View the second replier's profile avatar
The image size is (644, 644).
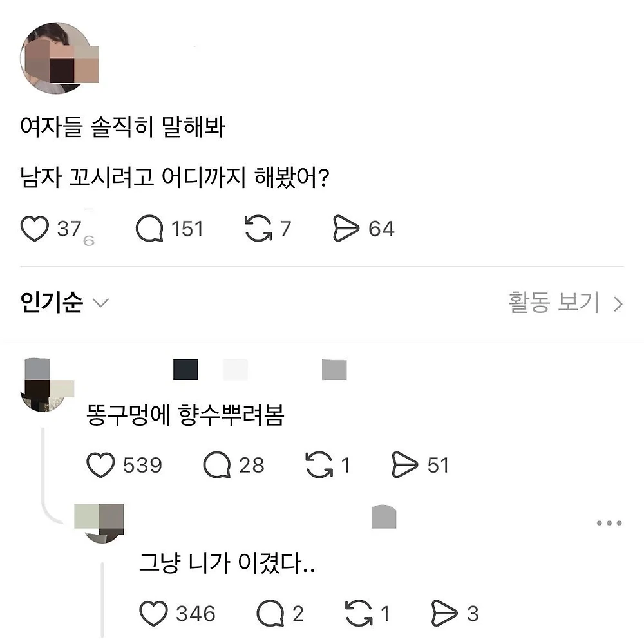coord(102,523)
